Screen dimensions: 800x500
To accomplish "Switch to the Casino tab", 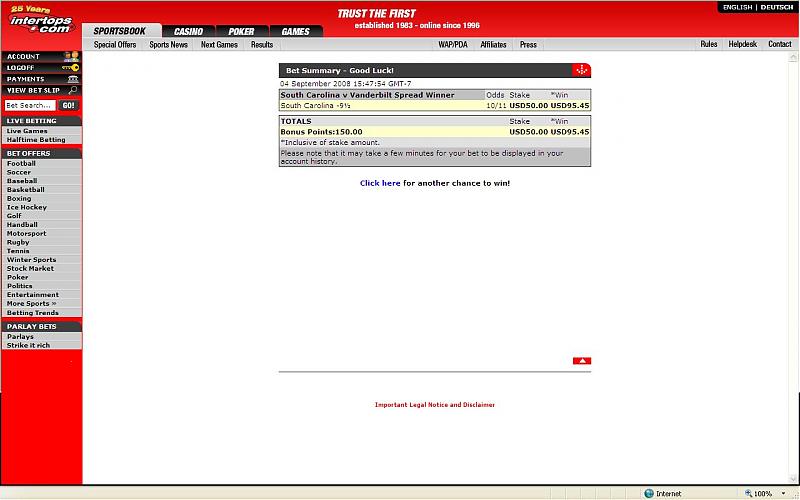I will (188, 31).
